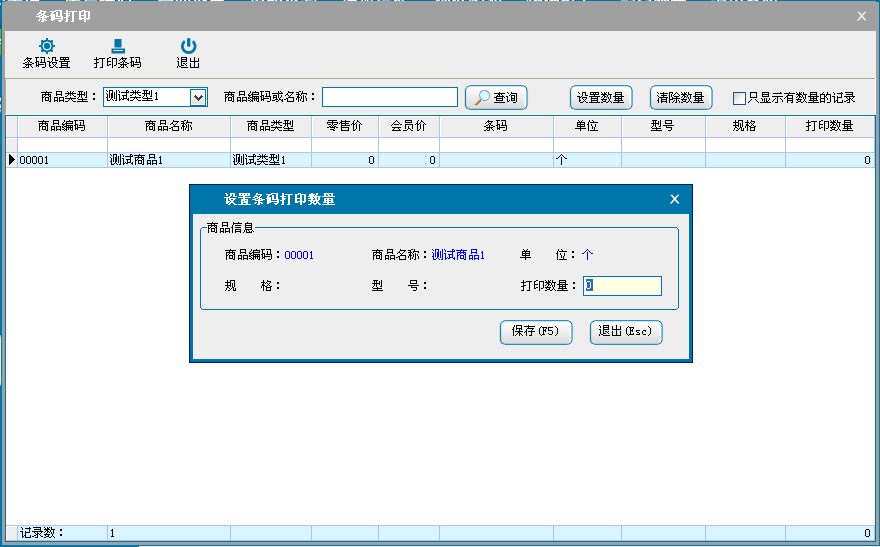
Task: Click the 商品编码或名称 search text box
Action: click(389, 97)
